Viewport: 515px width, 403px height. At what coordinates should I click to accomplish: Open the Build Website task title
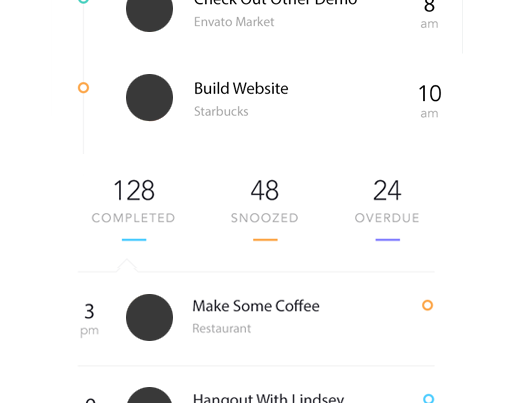click(241, 89)
